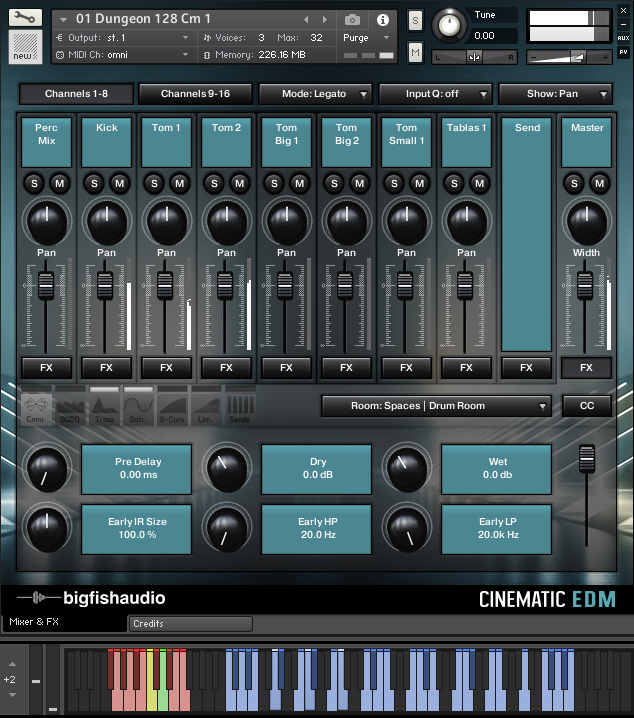This screenshot has width=634, height=718.
Task: Open the instrument info icon
Action: click(x=383, y=20)
